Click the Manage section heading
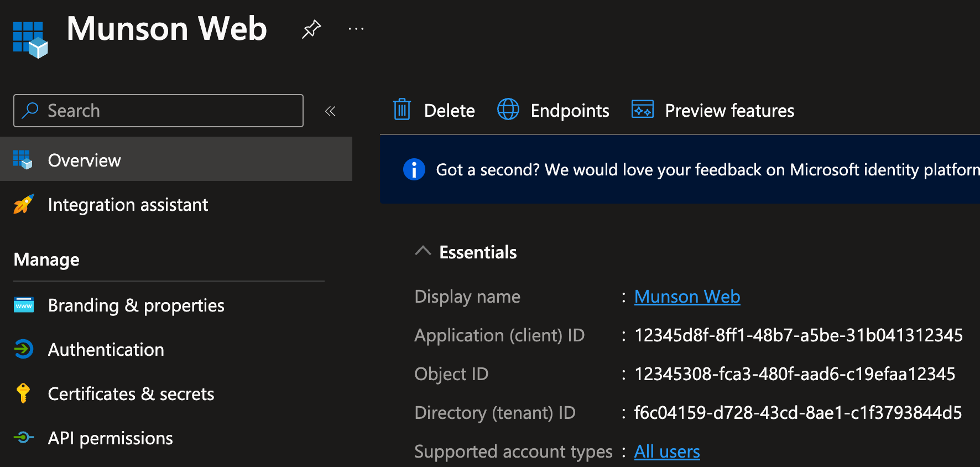 point(46,260)
